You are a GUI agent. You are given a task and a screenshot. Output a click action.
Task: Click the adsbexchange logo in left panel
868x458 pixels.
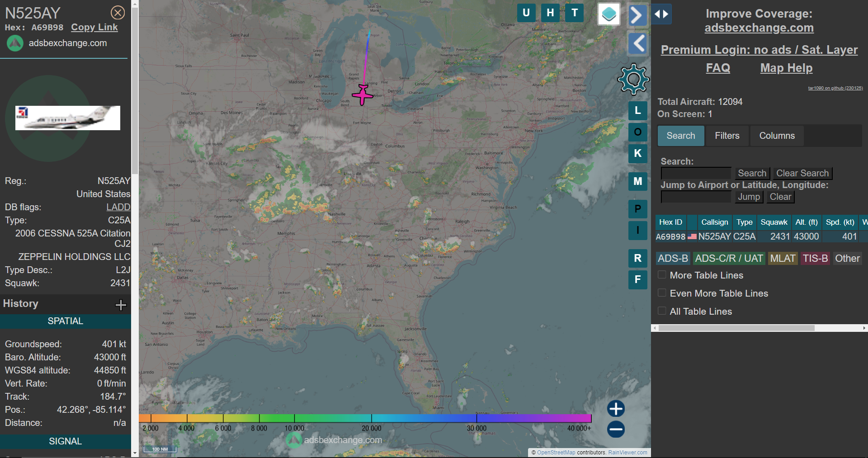pos(15,43)
